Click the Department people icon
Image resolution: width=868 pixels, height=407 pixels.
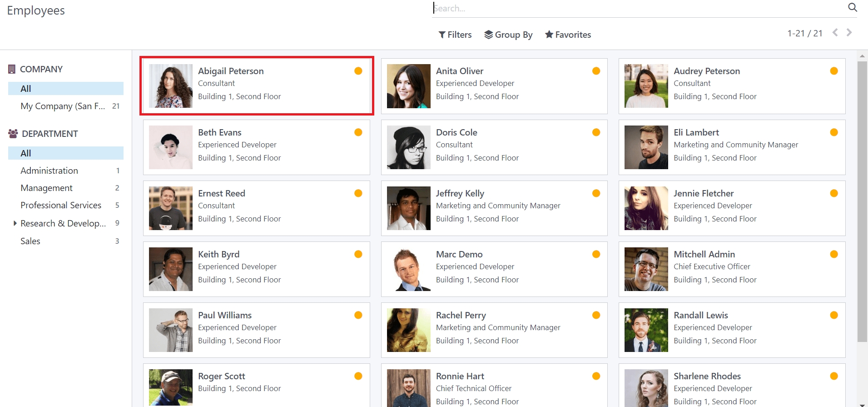13,134
